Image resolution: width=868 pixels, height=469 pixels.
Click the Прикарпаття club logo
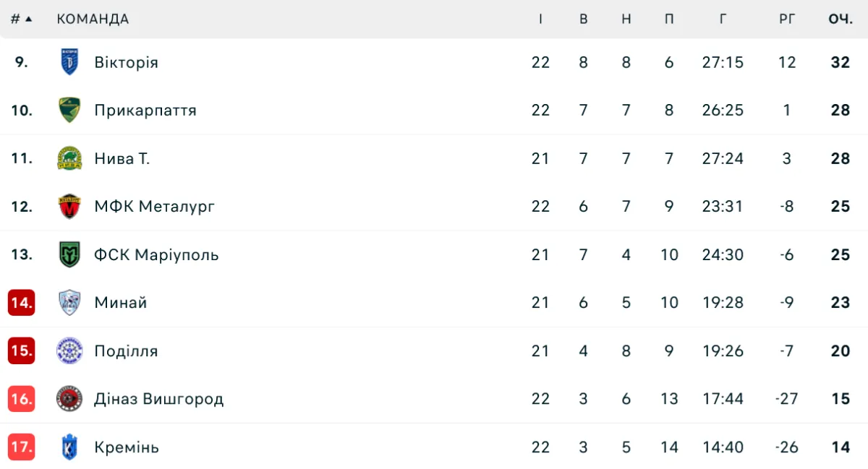click(69, 110)
